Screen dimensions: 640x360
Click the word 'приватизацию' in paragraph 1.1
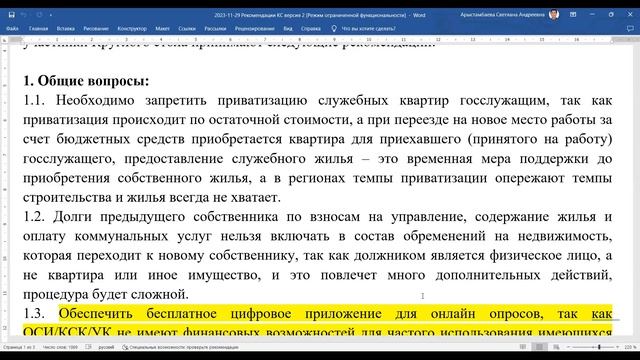coord(262,100)
